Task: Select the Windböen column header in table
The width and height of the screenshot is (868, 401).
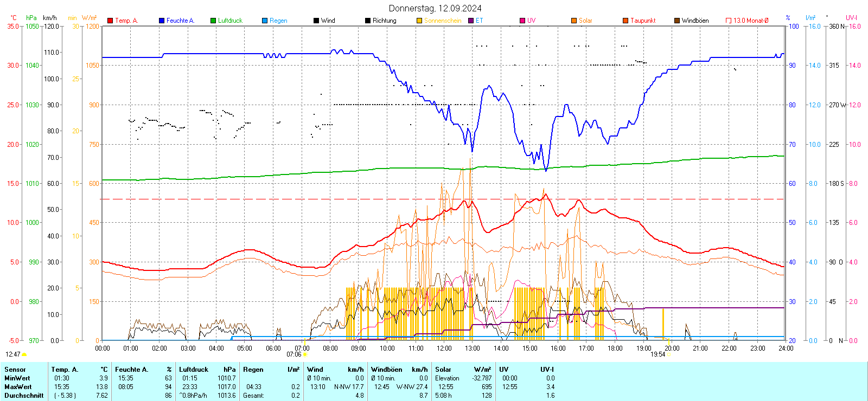Action: [x=386, y=370]
